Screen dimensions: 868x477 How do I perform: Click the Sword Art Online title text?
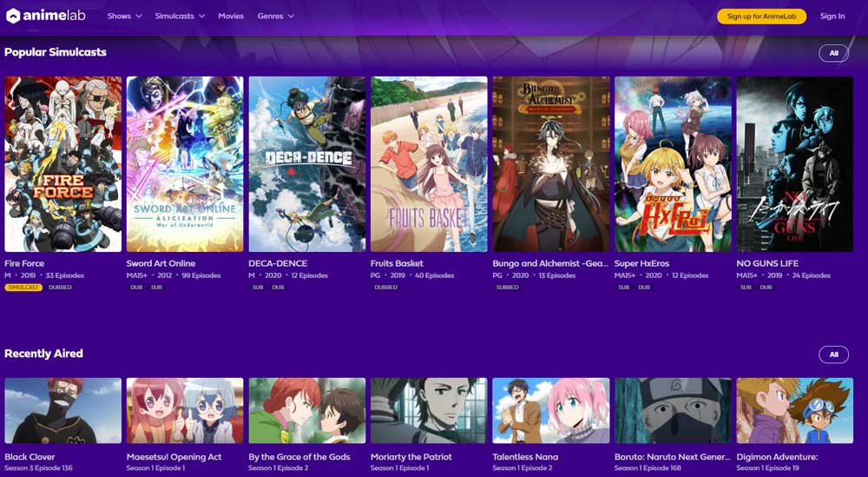point(161,263)
